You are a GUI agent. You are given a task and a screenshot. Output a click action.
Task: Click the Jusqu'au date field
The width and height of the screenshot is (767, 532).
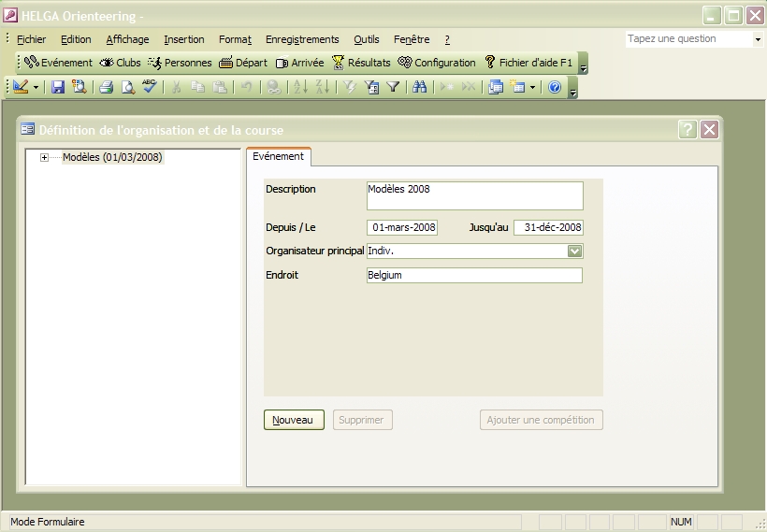point(548,227)
